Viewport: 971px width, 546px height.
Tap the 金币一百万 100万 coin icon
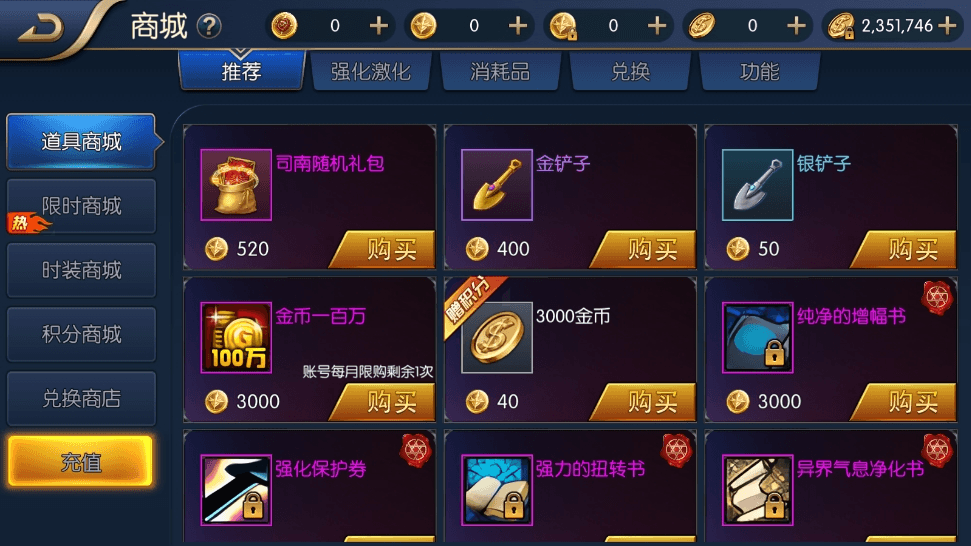tap(236, 337)
